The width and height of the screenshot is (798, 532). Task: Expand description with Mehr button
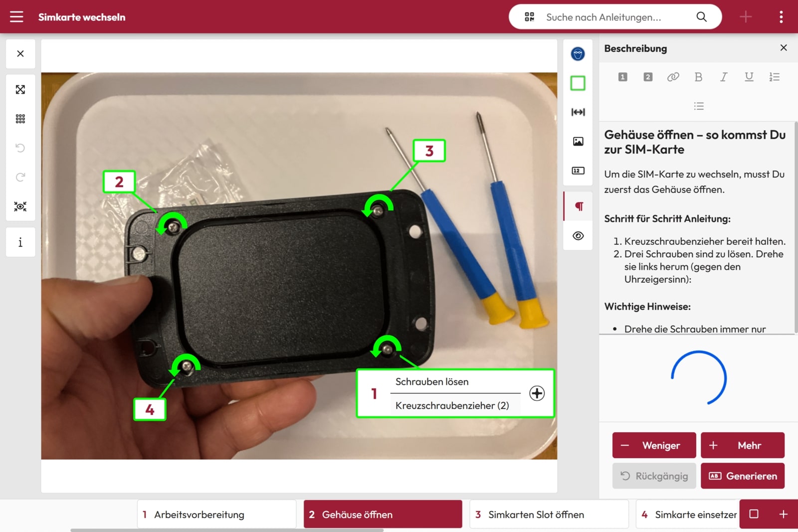tap(742, 445)
